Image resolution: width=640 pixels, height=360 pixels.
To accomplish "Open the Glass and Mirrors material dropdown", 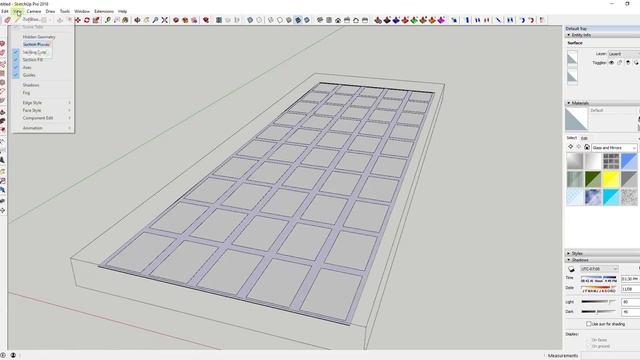I will tap(614, 147).
